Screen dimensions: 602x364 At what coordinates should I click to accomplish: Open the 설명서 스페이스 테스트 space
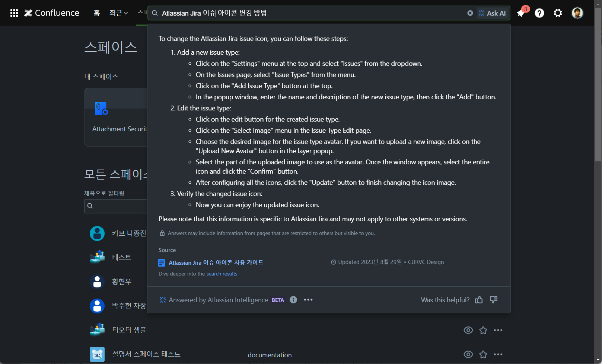[146, 354]
